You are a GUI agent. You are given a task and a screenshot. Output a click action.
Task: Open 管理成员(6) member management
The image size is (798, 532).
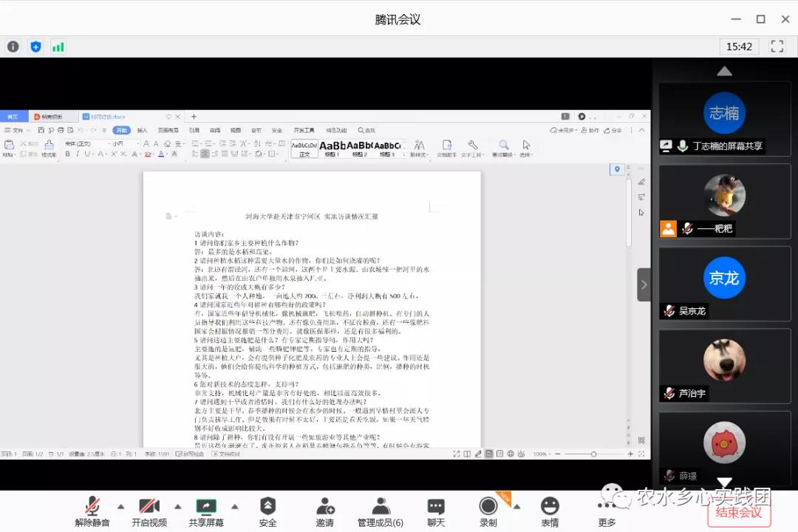pyautogui.click(x=381, y=511)
